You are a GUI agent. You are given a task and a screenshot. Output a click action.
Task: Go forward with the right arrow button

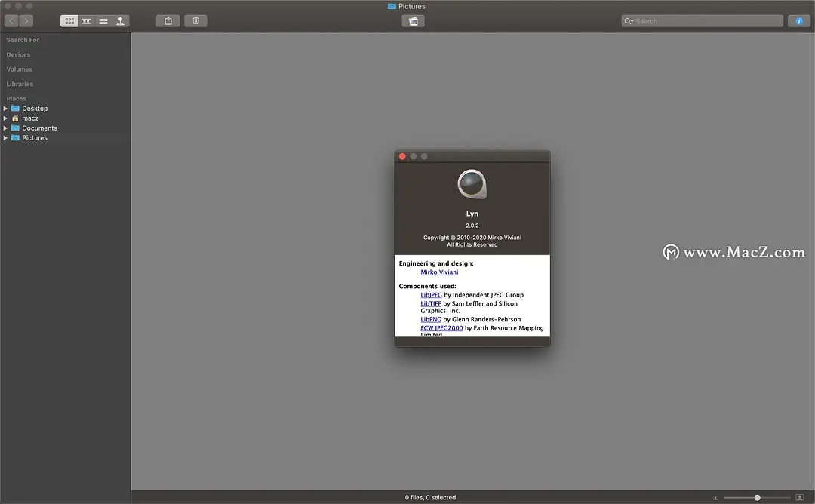26,21
